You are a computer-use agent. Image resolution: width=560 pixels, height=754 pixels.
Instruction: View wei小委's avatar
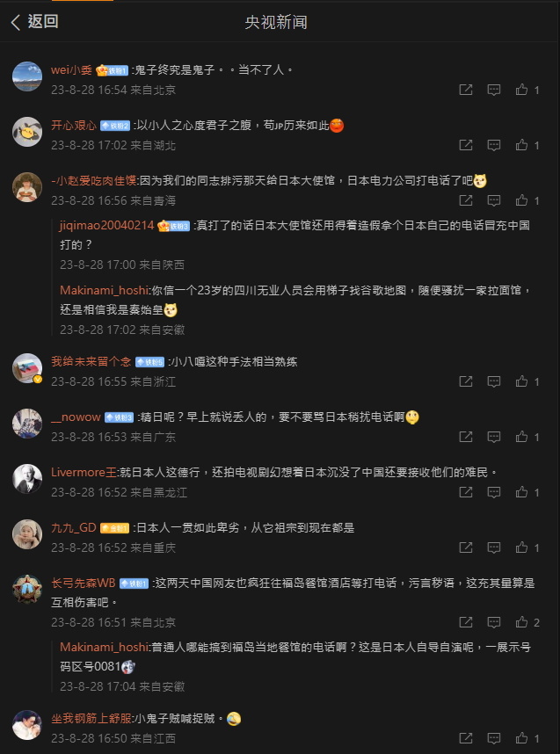[27, 76]
